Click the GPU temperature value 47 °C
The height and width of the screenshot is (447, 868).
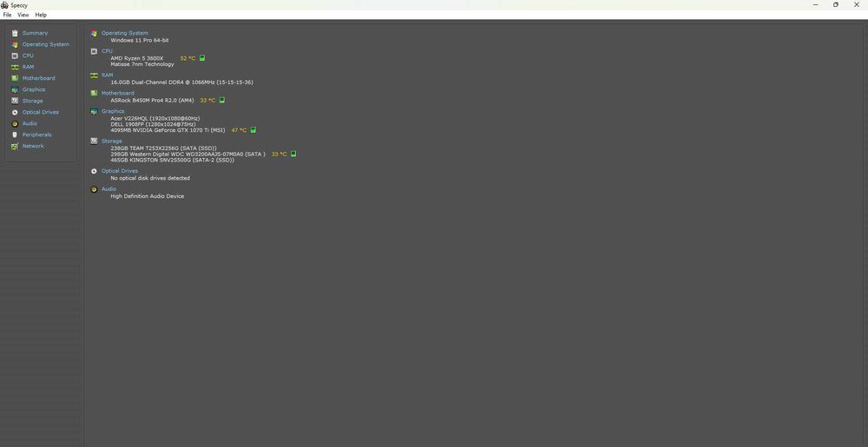pos(240,130)
